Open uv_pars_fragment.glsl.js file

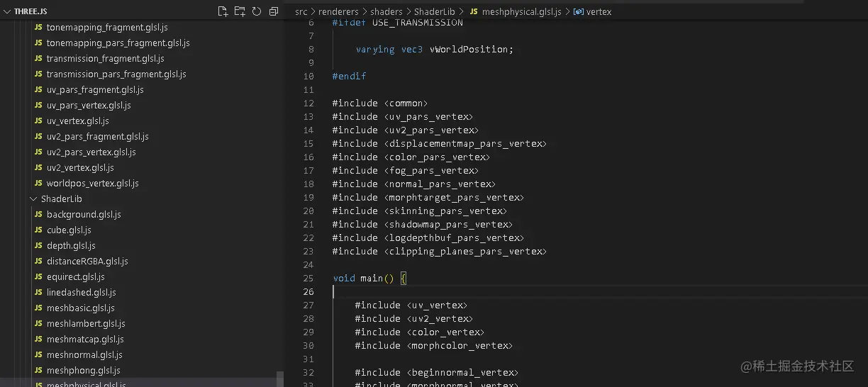click(x=95, y=90)
